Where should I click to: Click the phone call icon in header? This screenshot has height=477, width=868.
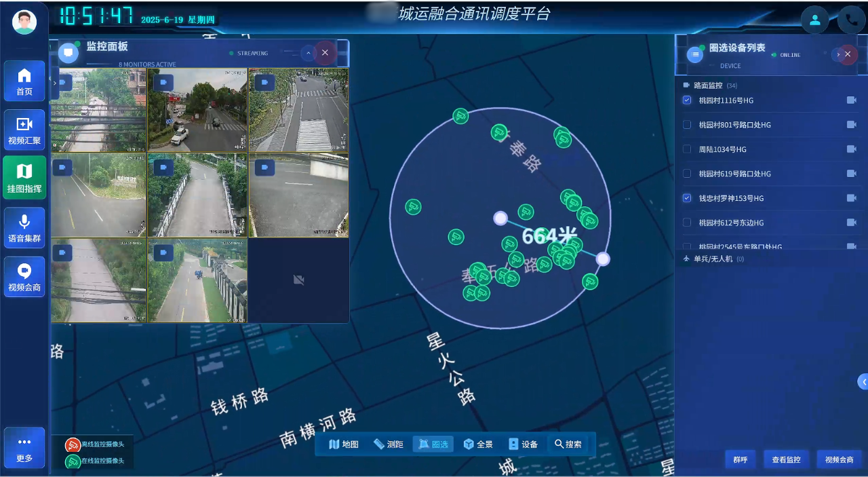851,20
